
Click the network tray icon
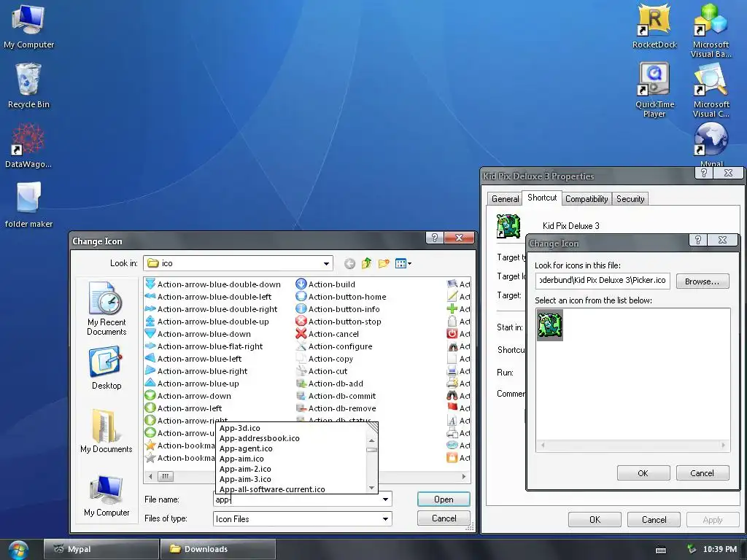692,550
